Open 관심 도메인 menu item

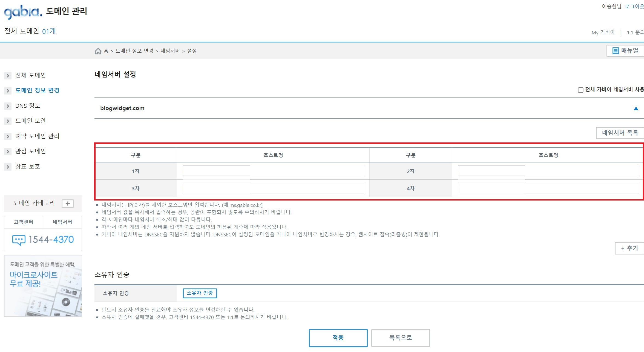click(x=30, y=151)
